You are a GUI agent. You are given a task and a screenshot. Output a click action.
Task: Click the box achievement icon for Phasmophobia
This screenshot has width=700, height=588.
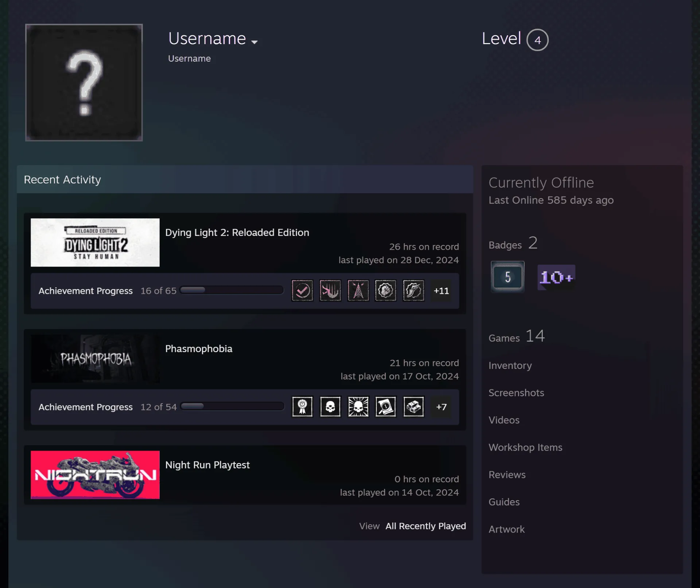point(413,406)
